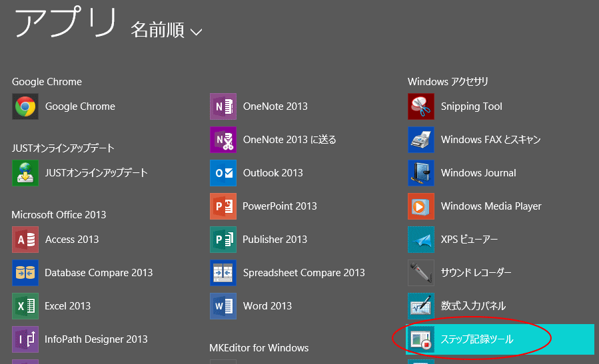This screenshot has width=599, height=364.
Task: Select the Spreadsheet Compare 2013 label
Action: [x=304, y=273]
